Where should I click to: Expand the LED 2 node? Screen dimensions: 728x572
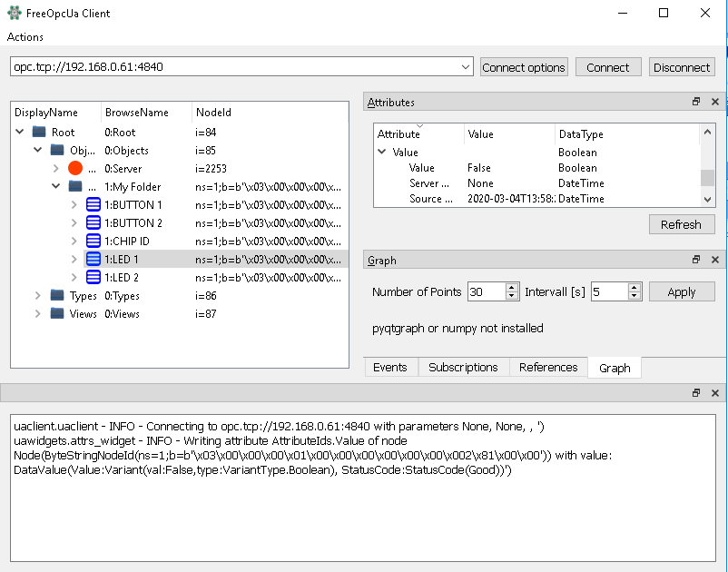click(74, 277)
